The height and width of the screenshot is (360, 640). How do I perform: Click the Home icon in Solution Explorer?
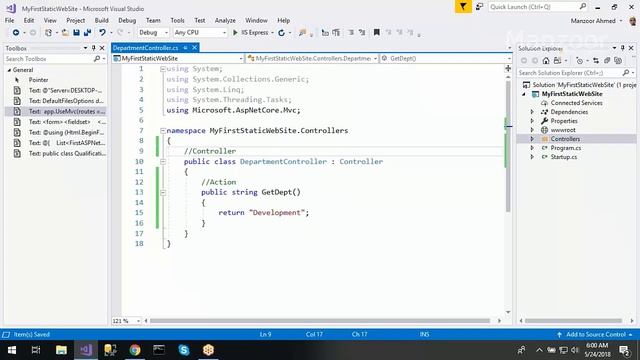pyautogui.click(x=546, y=60)
